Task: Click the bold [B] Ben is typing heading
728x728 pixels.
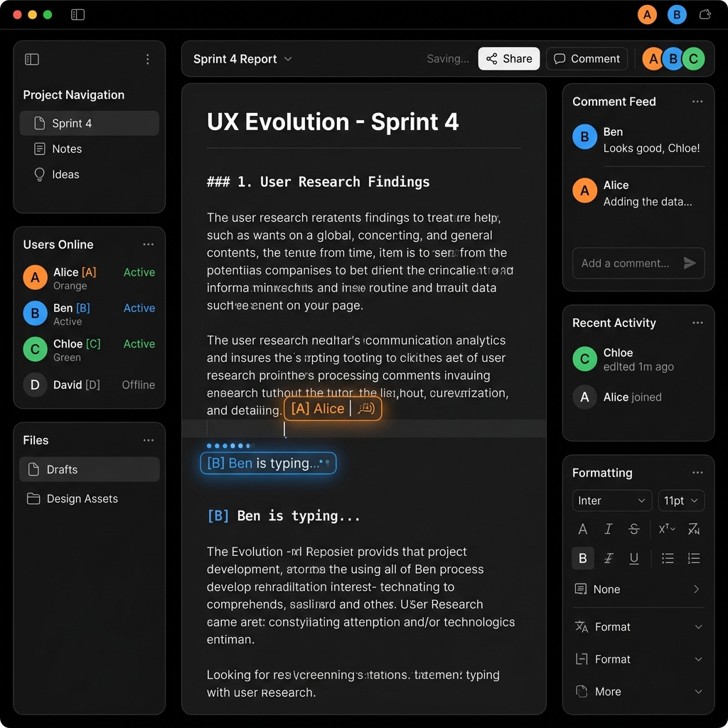Action: tap(283, 516)
